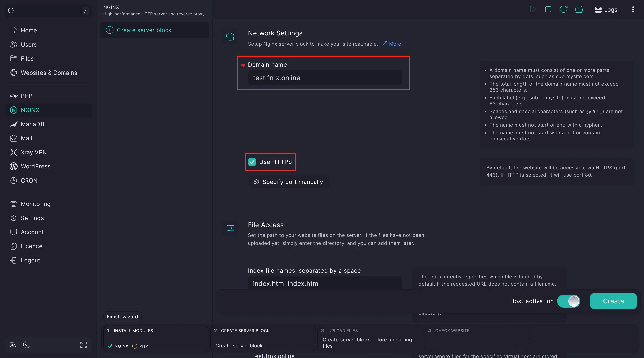Click the plus icon beside Create server block
Screen dimensions: 644x358
(110, 30)
